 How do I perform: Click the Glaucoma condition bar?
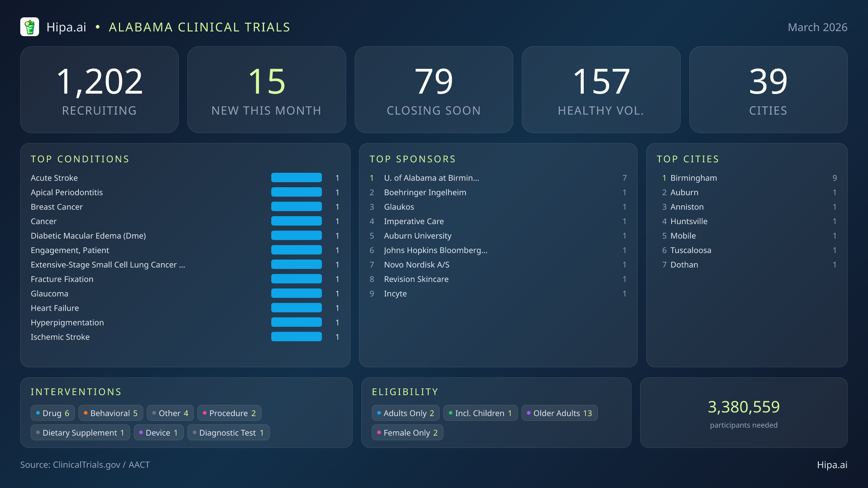click(296, 293)
